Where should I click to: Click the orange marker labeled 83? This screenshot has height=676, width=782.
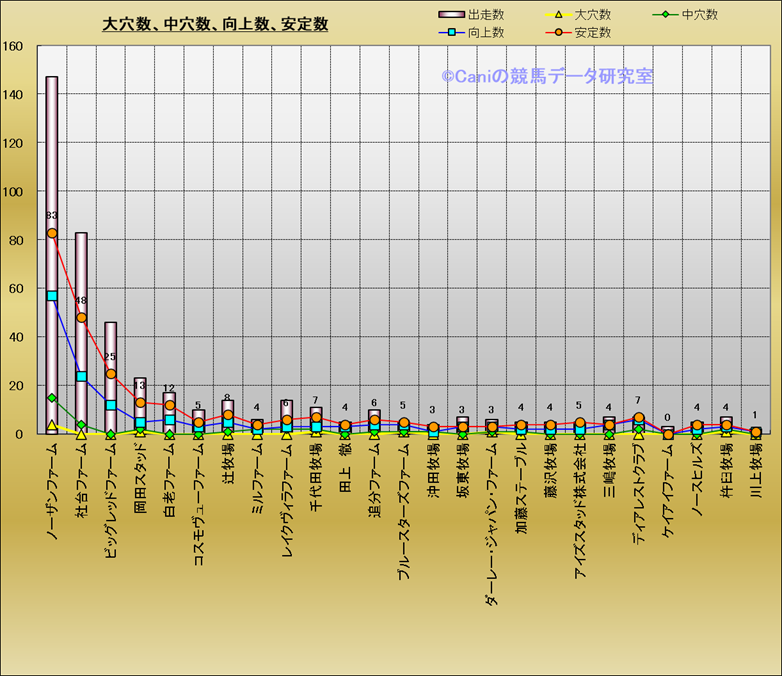click(x=52, y=233)
